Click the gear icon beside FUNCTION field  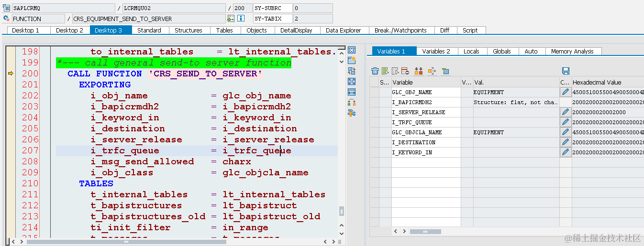6,19
